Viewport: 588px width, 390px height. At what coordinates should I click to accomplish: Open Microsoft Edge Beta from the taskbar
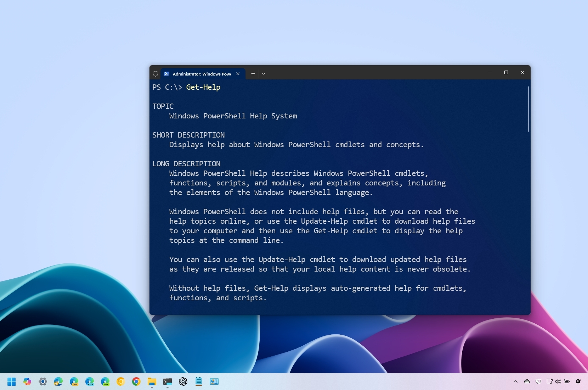pos(90,381)
